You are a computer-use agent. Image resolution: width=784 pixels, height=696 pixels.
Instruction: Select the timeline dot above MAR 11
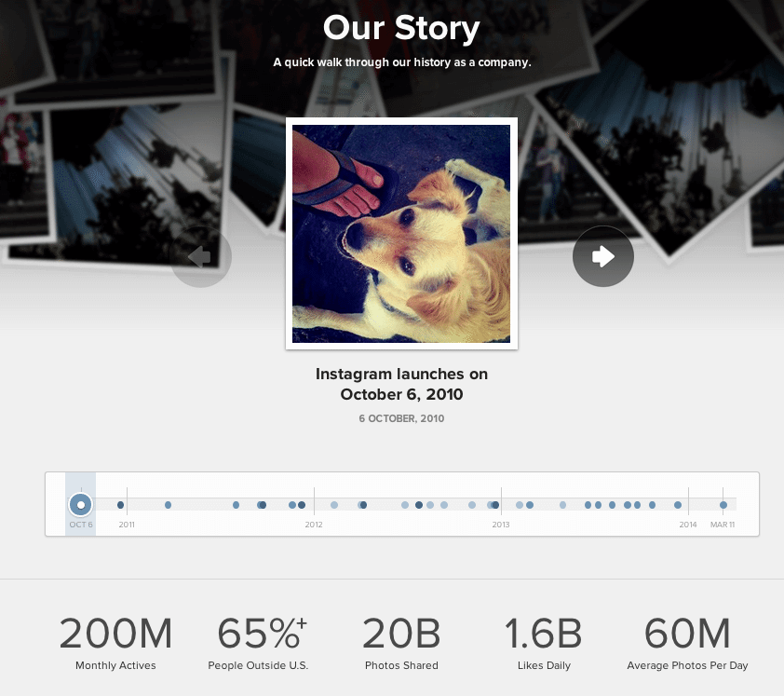pos(723,505)
